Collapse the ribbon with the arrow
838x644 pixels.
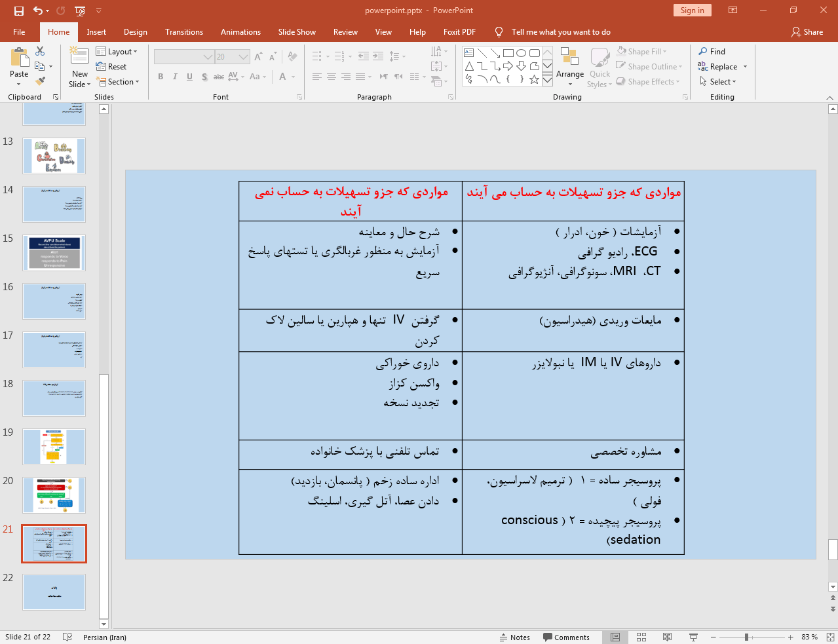[x=829, y=97]
